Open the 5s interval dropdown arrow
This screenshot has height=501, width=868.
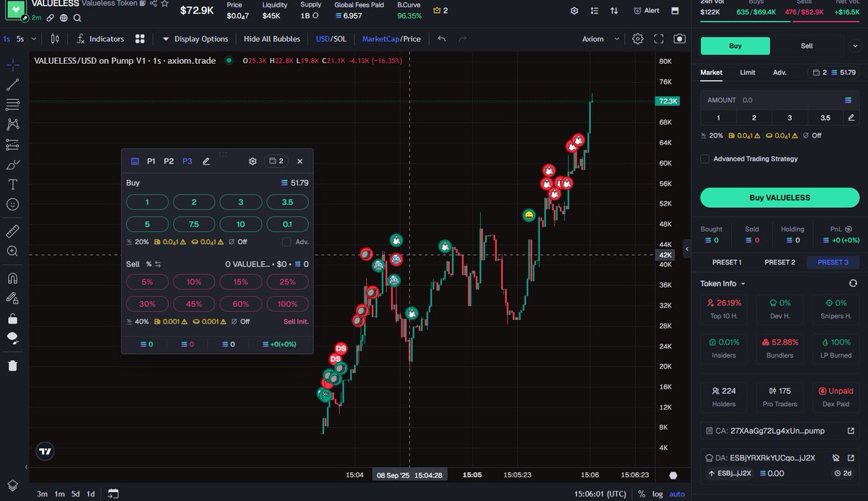[34, 39]
